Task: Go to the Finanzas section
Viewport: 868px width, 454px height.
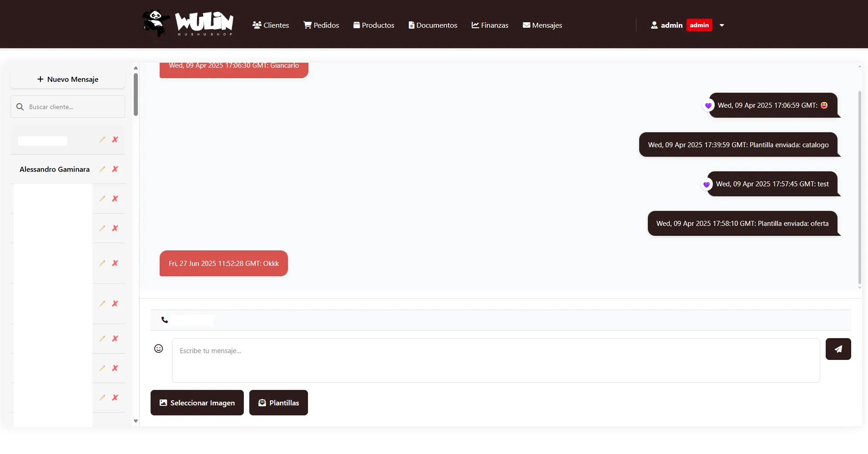Action: click(490, 25)
